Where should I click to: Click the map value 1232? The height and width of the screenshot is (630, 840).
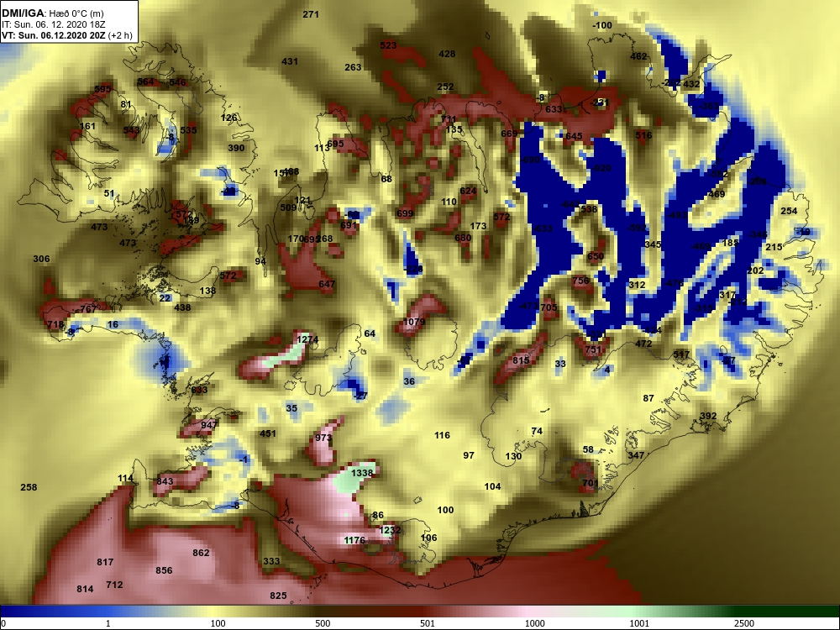[390, 530]
